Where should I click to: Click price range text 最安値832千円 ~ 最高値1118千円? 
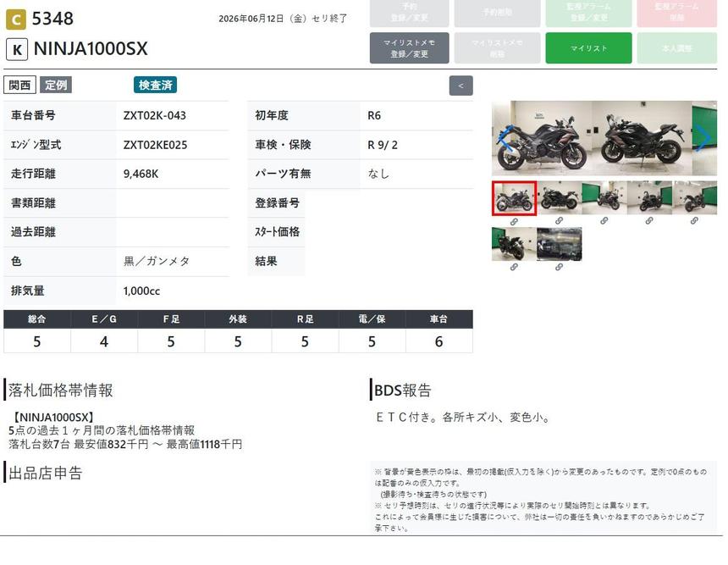pos(158,444)
